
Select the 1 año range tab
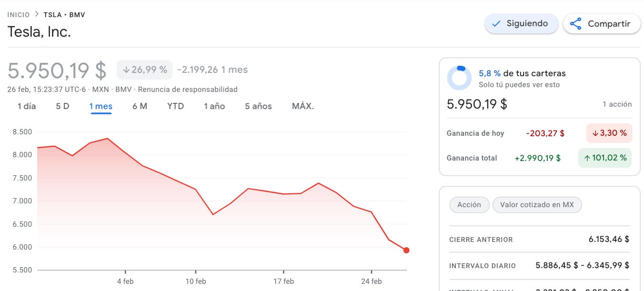214,106
